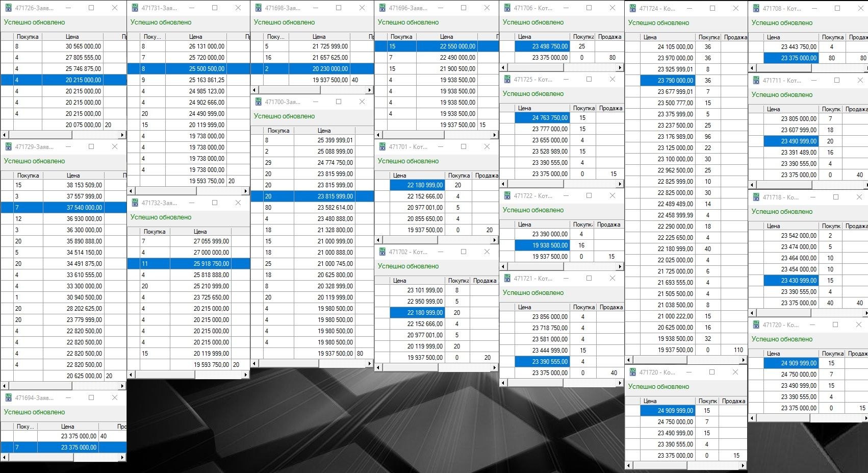Close the 471718 window
868x473 pixels.
tap(859, 197)
